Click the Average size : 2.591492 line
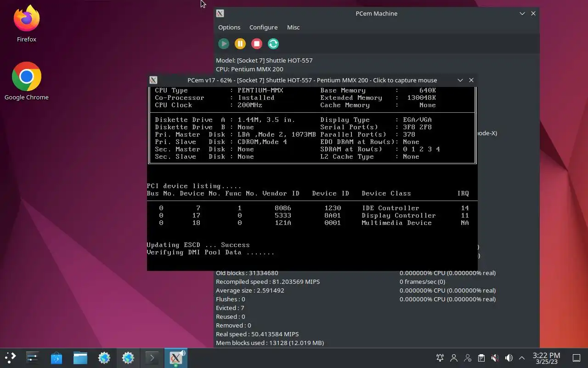 click(250, 290)
